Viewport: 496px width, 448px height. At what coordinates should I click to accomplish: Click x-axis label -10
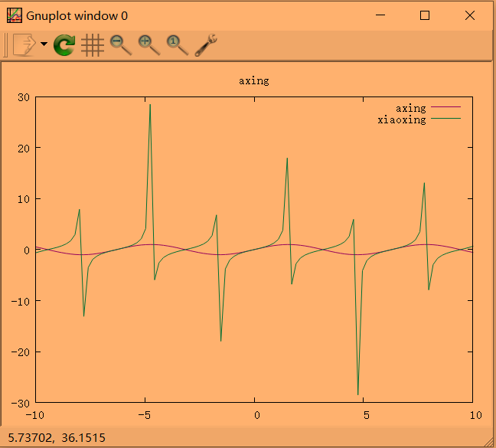click(34, 415)
